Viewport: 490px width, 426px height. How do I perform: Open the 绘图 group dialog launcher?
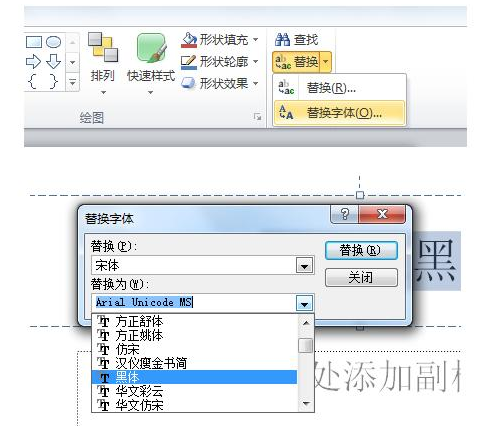257,117
